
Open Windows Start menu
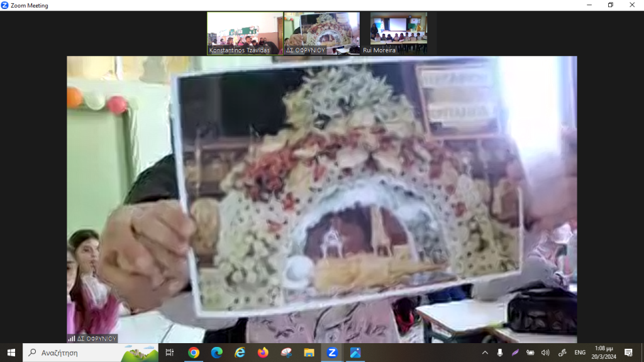tap(11, 353)
